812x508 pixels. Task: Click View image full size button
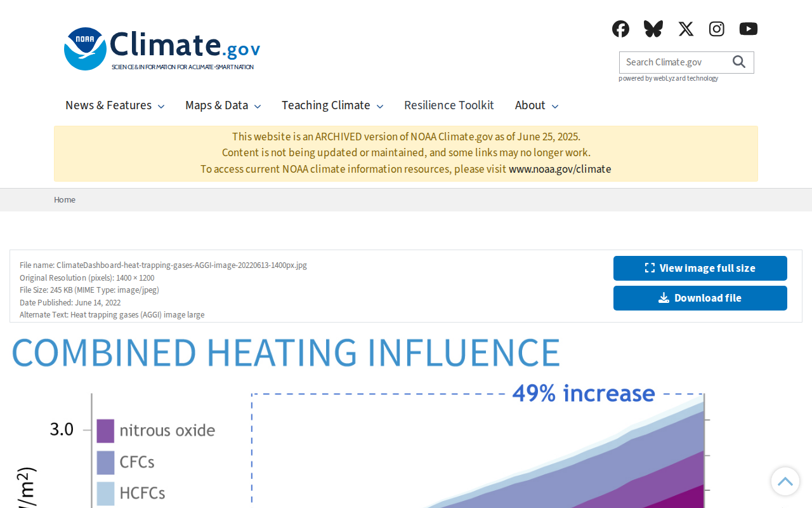(x=700, y=268)
